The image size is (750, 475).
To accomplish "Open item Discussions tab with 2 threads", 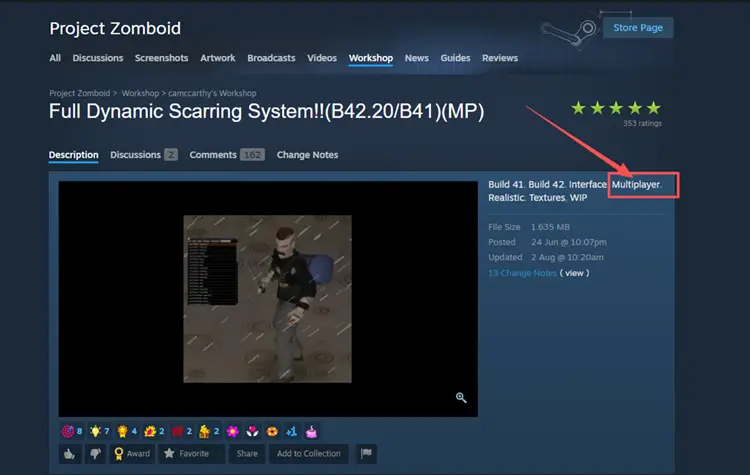I will click(143, 155).
